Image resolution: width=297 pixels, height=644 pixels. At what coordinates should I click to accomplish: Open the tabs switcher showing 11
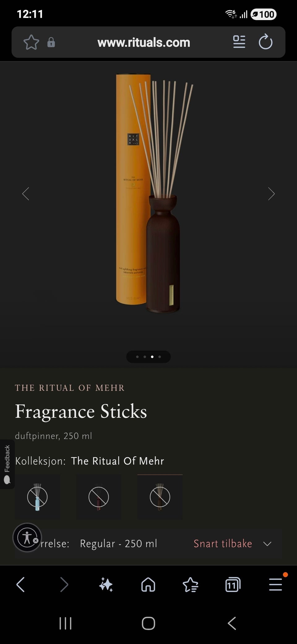[233, 585]
